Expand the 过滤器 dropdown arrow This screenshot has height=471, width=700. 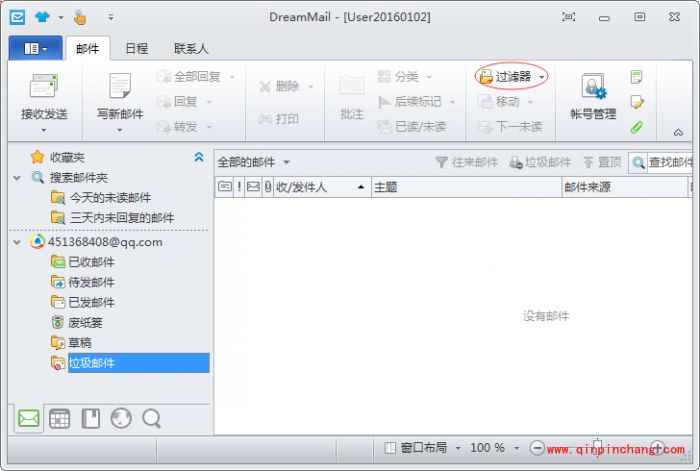point(542,77)
